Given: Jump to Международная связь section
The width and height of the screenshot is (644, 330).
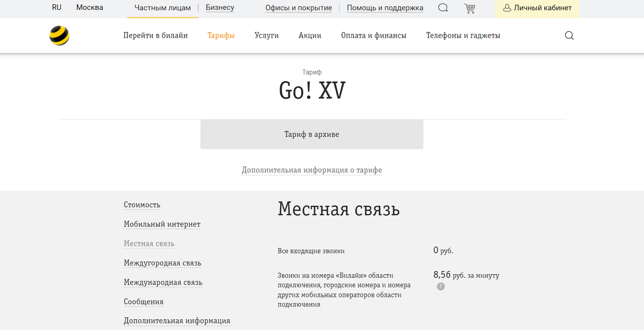Looking at the screenshot, I should tap(163, 282).
